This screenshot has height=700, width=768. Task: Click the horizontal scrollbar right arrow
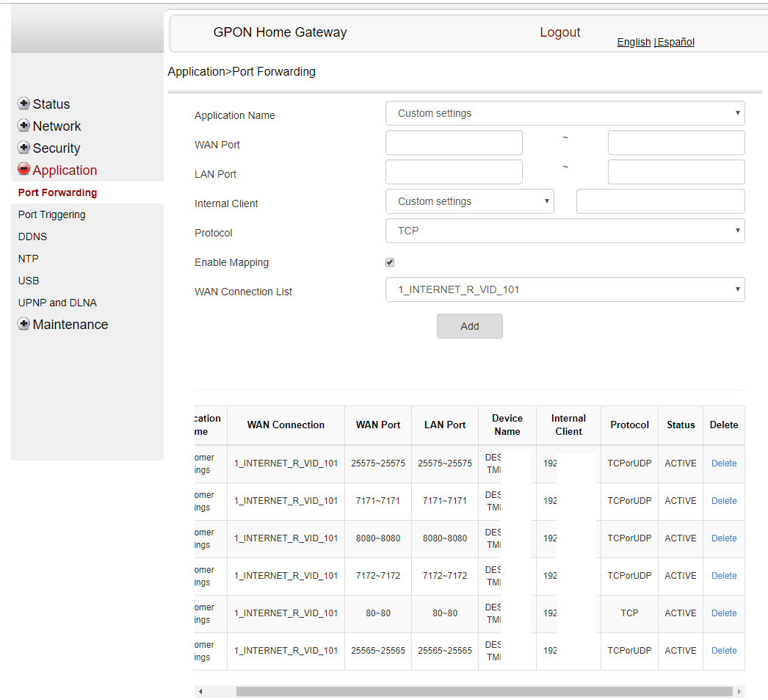739,691
